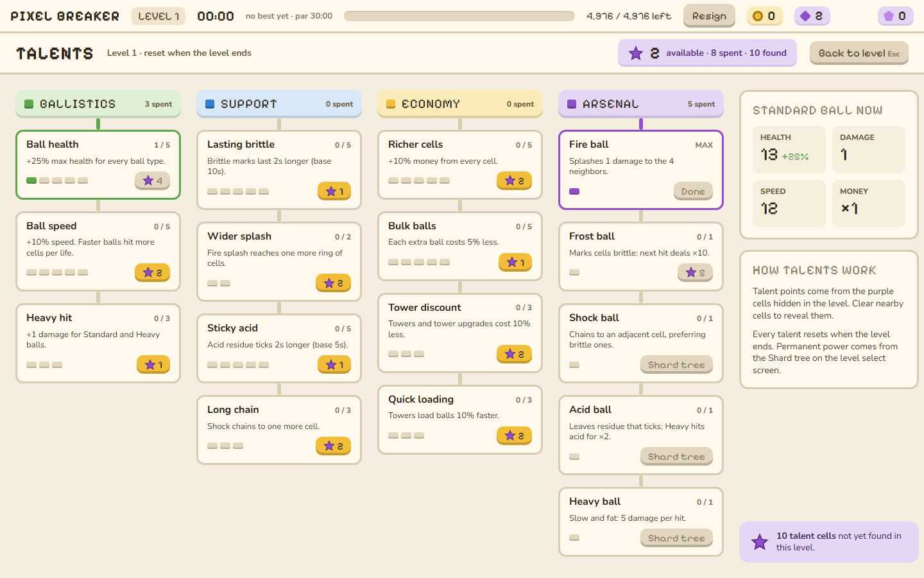Screen dimensions: 924x578
Task: Select the Speed stat tile
Action: tap(789, 204)
